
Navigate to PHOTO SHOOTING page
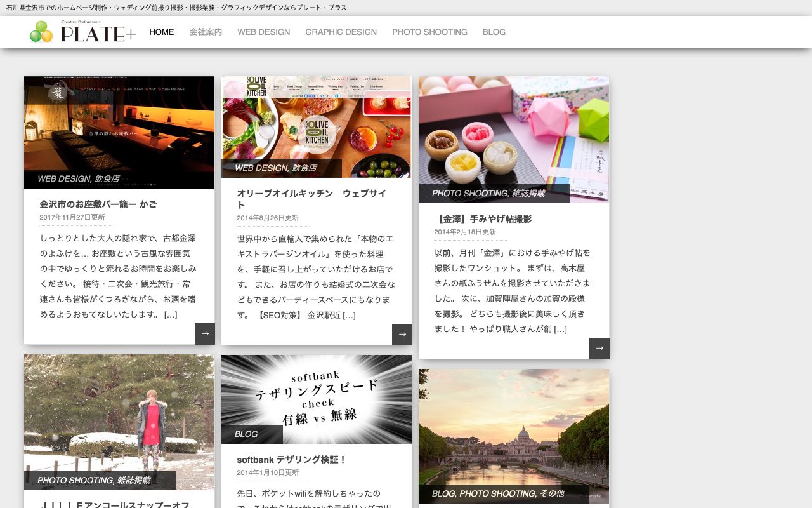[x=429, y=32]
